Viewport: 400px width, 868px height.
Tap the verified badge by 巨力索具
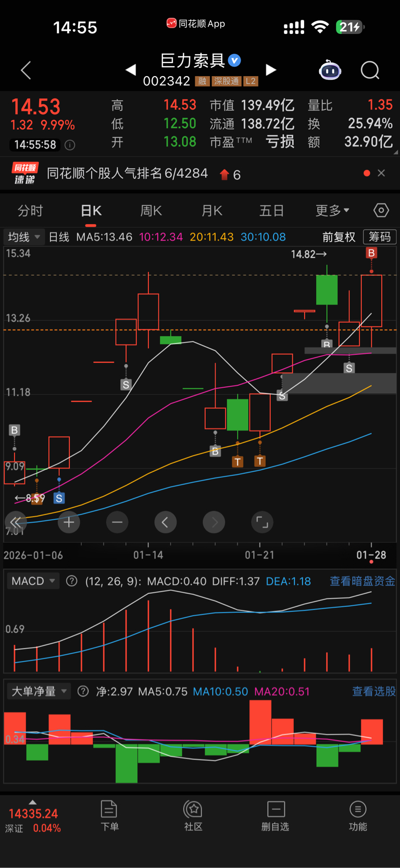[235, 60]
